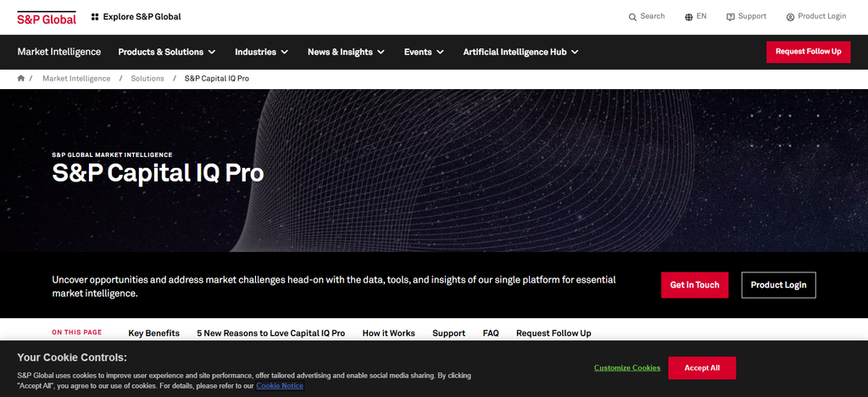Open the Support top link
This screenshot has width=868, height=397.
tap(753, 16)
